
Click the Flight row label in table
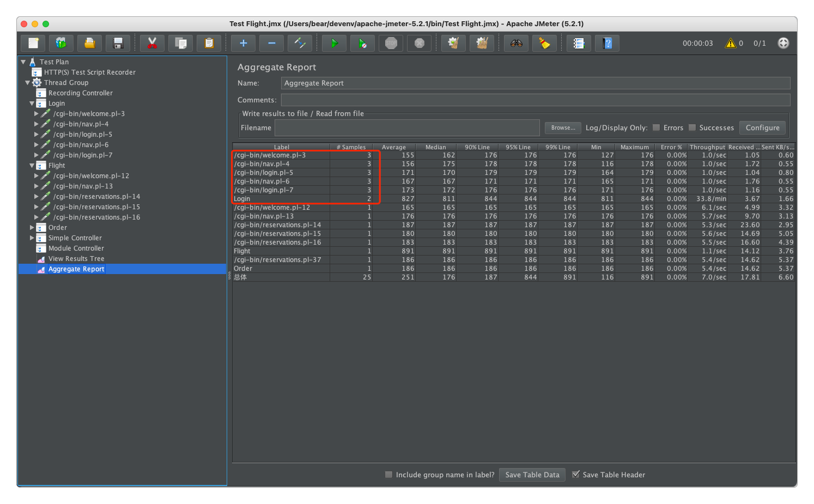click(242, 251)
